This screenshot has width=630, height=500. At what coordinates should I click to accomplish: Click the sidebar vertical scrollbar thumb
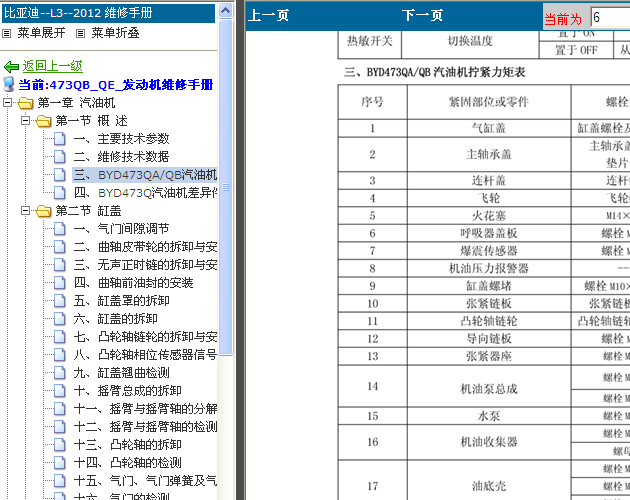[x=226, y=188]
